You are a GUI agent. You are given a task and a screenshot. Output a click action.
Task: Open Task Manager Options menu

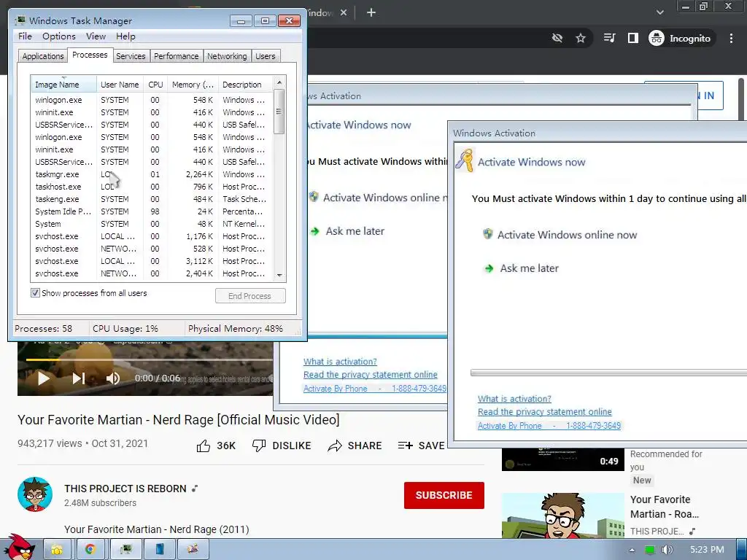click(59, 36)
